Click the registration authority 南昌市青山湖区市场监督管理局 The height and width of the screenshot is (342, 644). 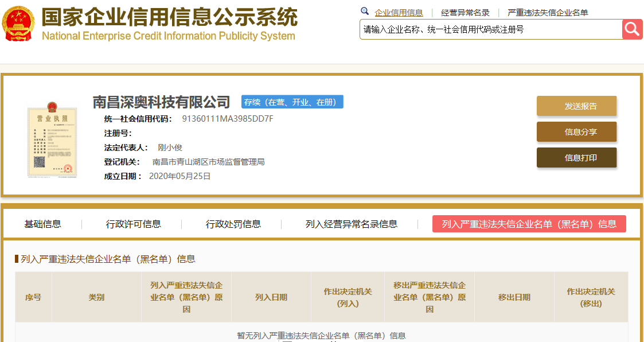[209, 162]
